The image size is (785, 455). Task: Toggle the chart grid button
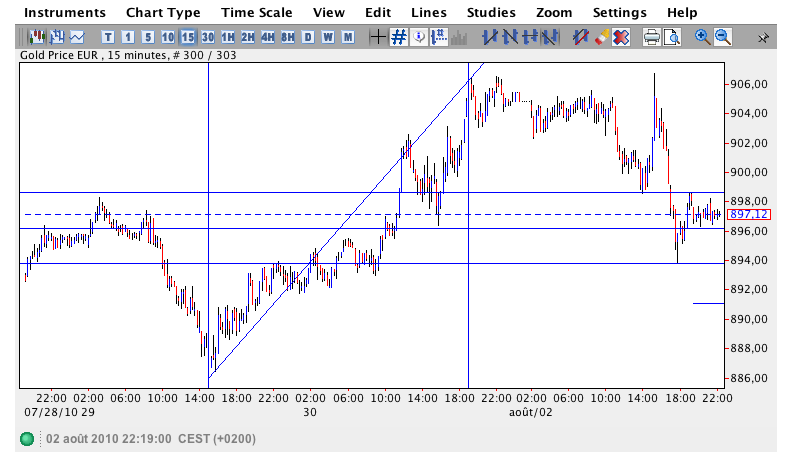pos(398,37)
